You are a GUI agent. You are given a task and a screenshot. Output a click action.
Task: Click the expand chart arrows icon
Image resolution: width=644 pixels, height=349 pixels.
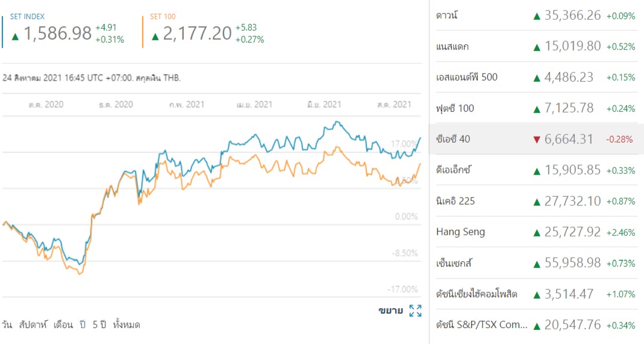415,310
